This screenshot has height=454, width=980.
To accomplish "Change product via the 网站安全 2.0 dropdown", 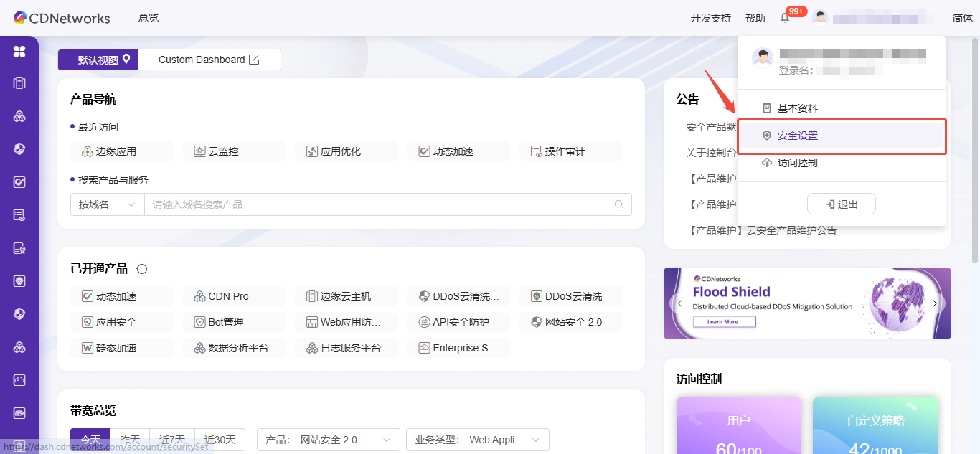I will 328,439.
